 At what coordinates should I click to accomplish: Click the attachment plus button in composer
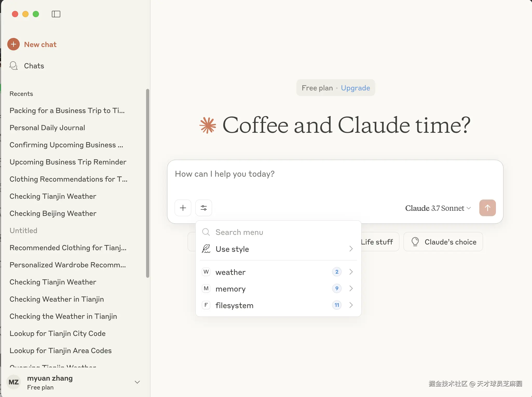click(183, 208)
